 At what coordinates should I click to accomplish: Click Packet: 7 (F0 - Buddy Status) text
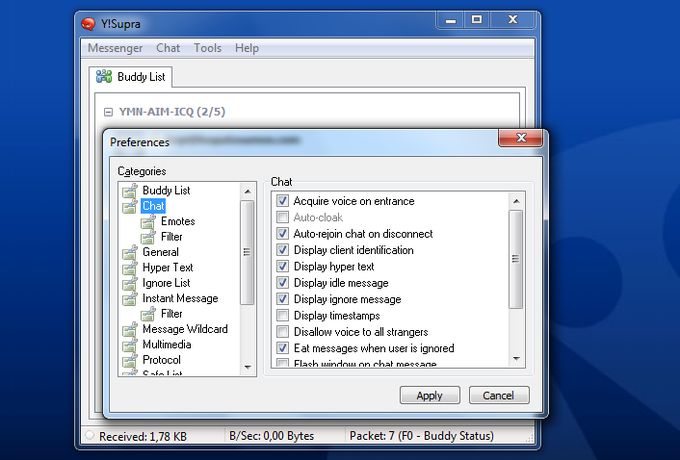click(422, 436)
